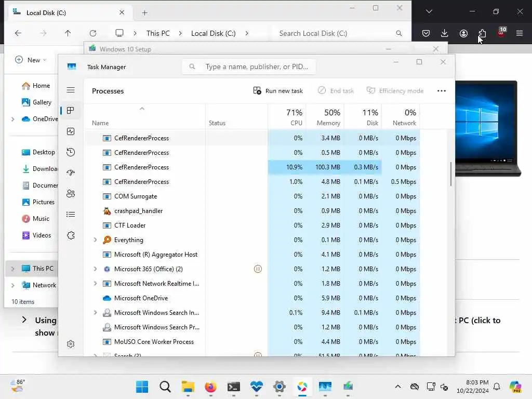Screen dimensions: 532x399
Task: Open Firefox from taskbar
Action: click(210, 387)
